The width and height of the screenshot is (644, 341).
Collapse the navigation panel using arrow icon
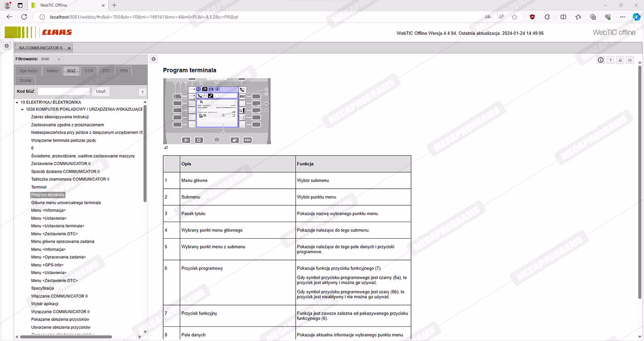tap(154, 59)
